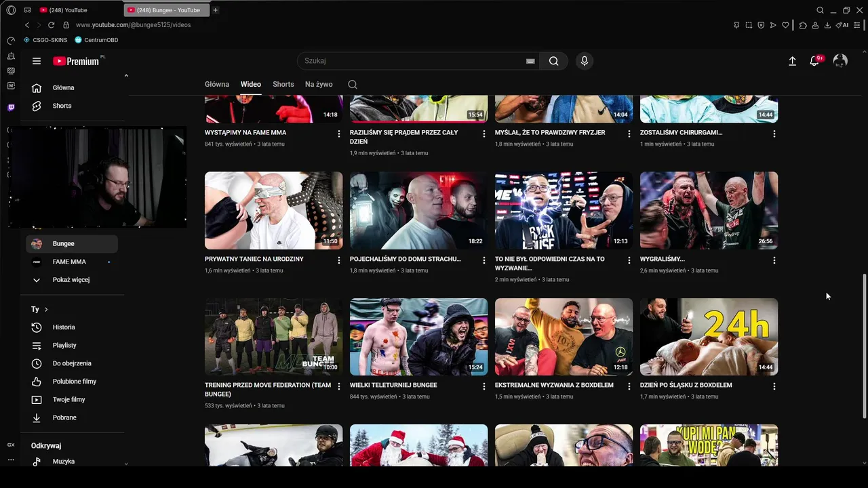Click the M icon in Opera sidebar
The height and width of the screenshot is (488, 868).
point(11,86)
